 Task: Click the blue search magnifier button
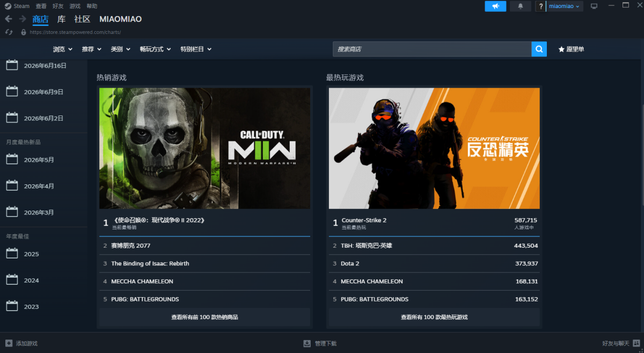[539, 49]
